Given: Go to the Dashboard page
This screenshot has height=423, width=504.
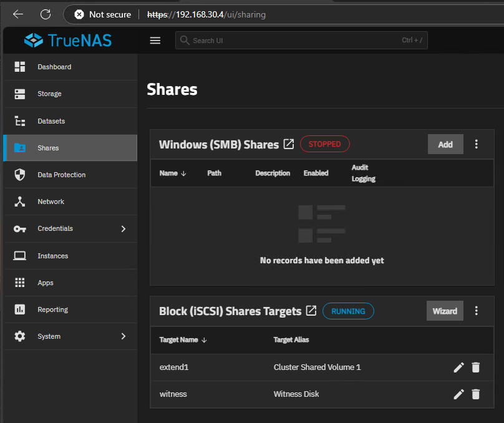Looking at the screenshot, I should click(x=54, y=67).
